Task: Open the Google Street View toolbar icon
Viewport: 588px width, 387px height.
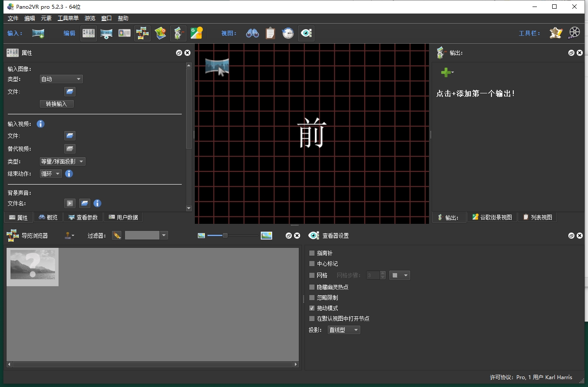Action: point(196,33)
